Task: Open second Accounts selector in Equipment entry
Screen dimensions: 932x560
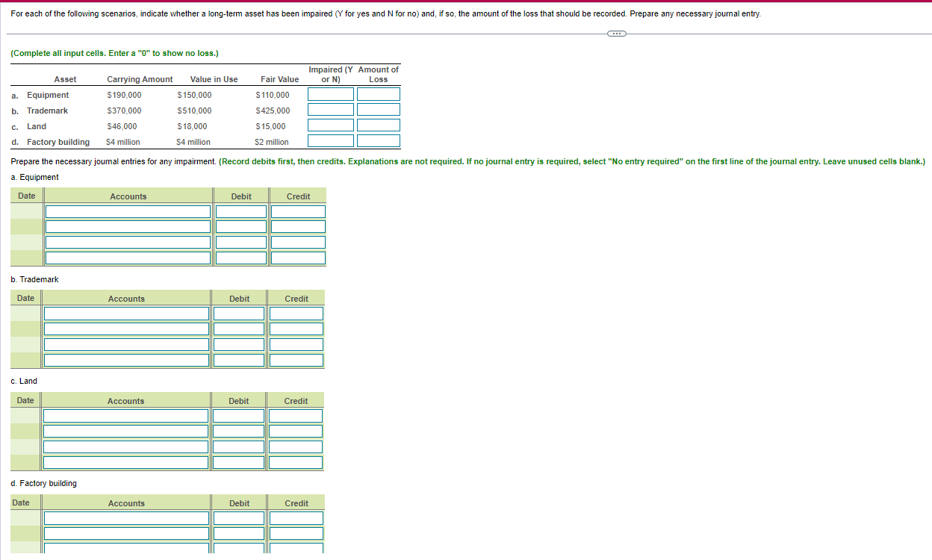Action: pos(128,226)
